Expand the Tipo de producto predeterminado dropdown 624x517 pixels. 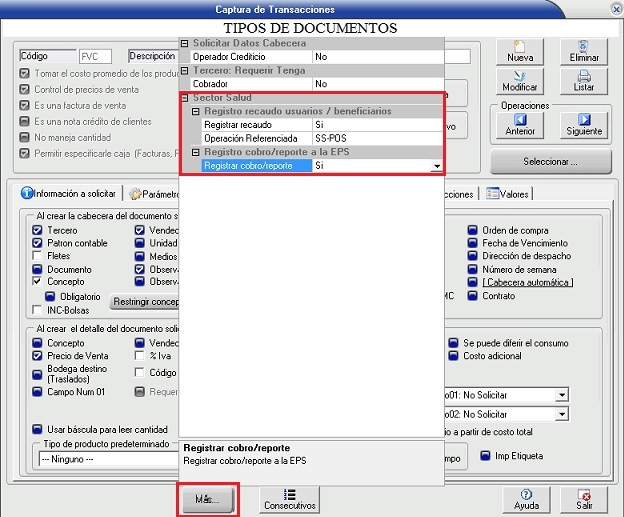point(170,459)
